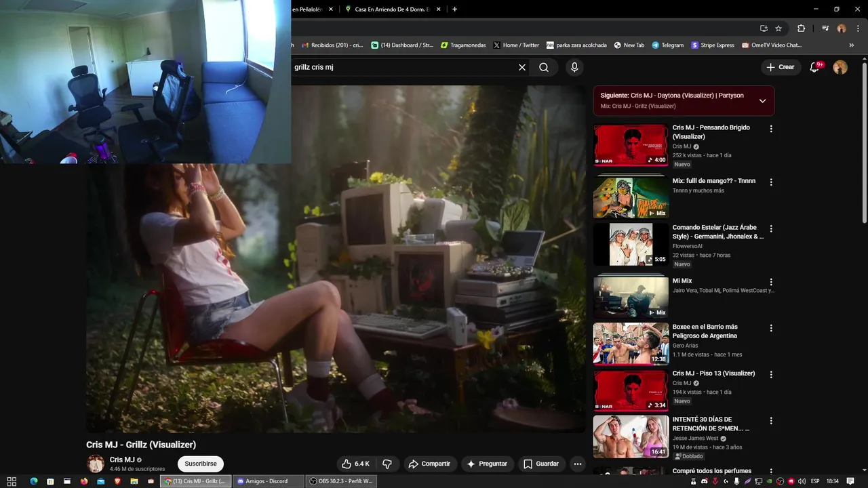Open OmeTV Video Chat bookmark

tap(772, 45)
